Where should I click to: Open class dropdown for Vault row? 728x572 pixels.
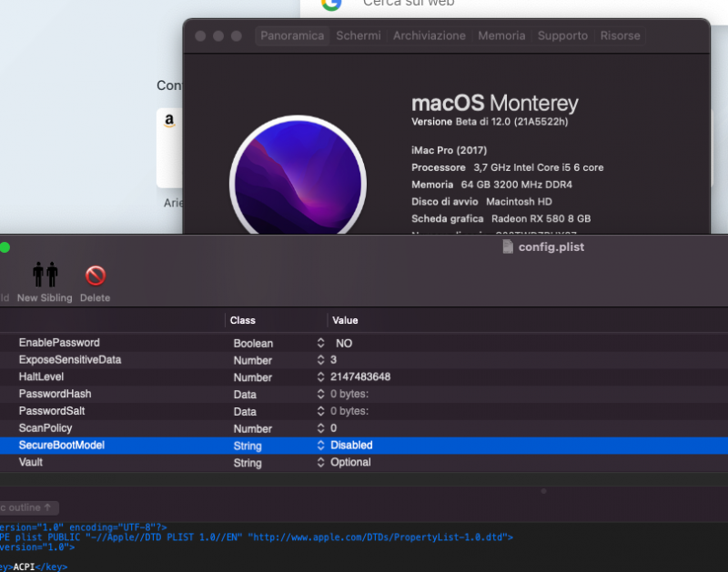[320, 463]
